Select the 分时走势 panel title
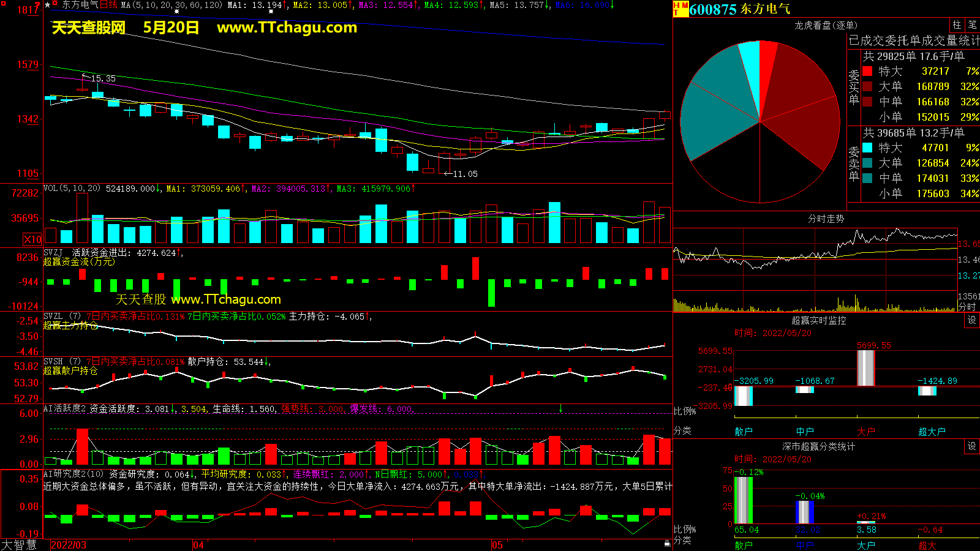980x551 pixels. click(x=826, y=219)
